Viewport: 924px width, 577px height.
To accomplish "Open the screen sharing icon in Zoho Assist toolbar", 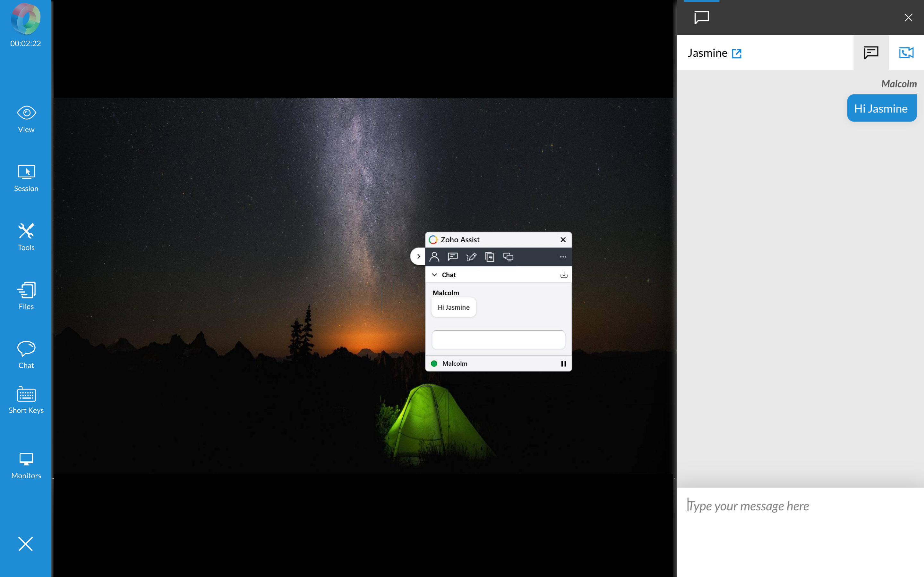I will coord(508,257).
